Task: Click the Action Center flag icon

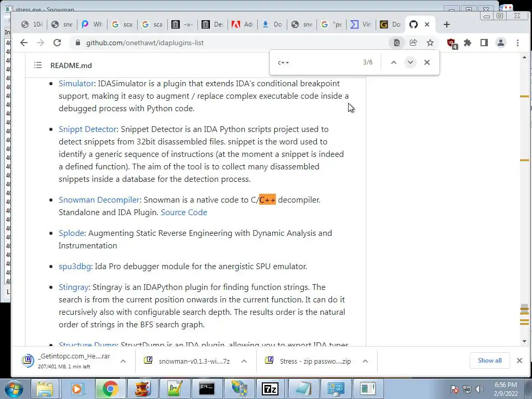Action: point(455,389)
